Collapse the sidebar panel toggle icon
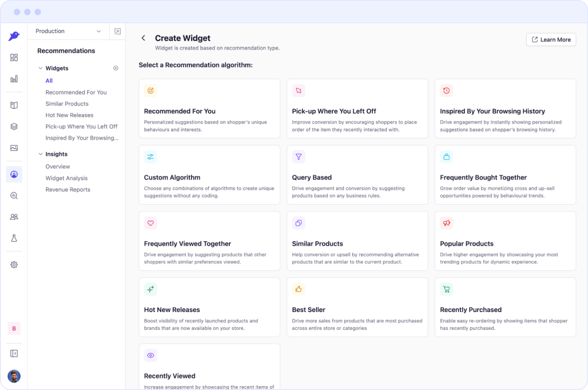Screen dimensions: 588x390 [x=14, y=353]
